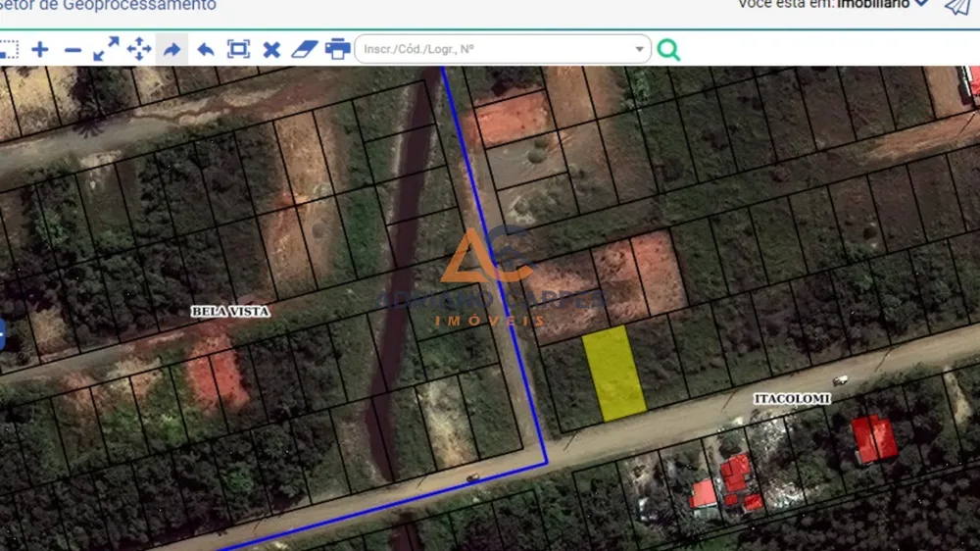Click the ITACOLOMI street label
The width and height of the screenshot is (980, 551).
[x=792, y=398]
